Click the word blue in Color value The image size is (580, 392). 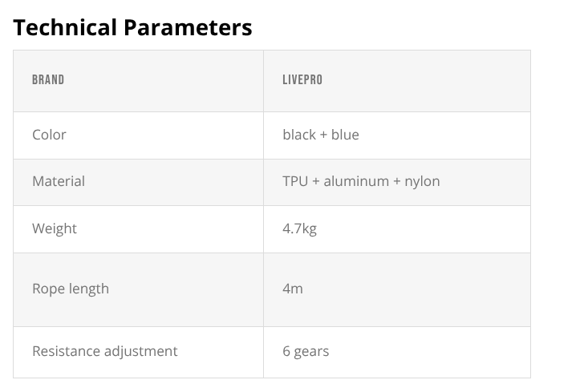tap(345, 135)
